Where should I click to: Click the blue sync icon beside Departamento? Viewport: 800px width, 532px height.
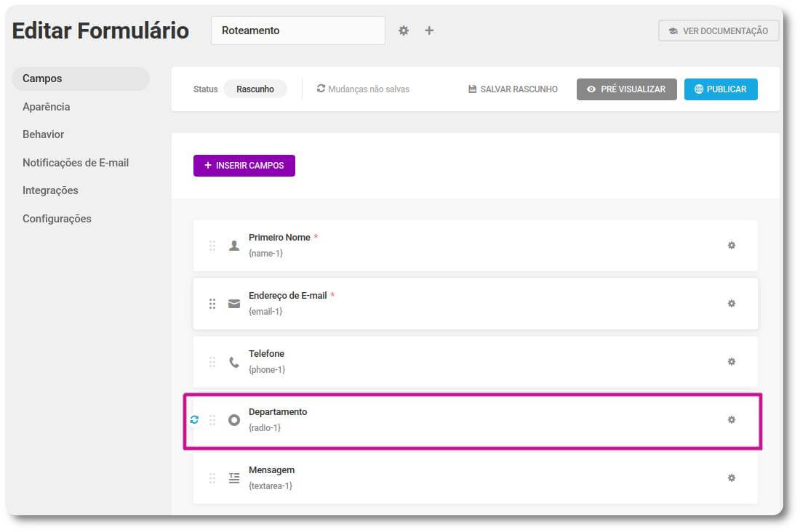coord(194,420)
